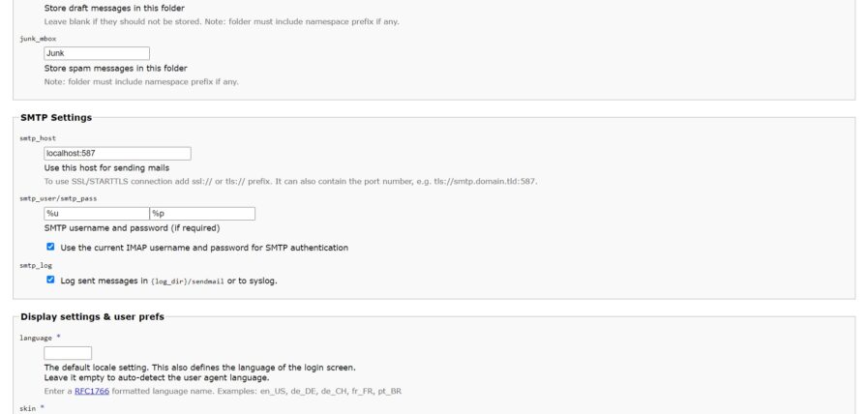This screenshot has width=868, height=414.
Task: Click the skin option name
Action: (28, 408)
